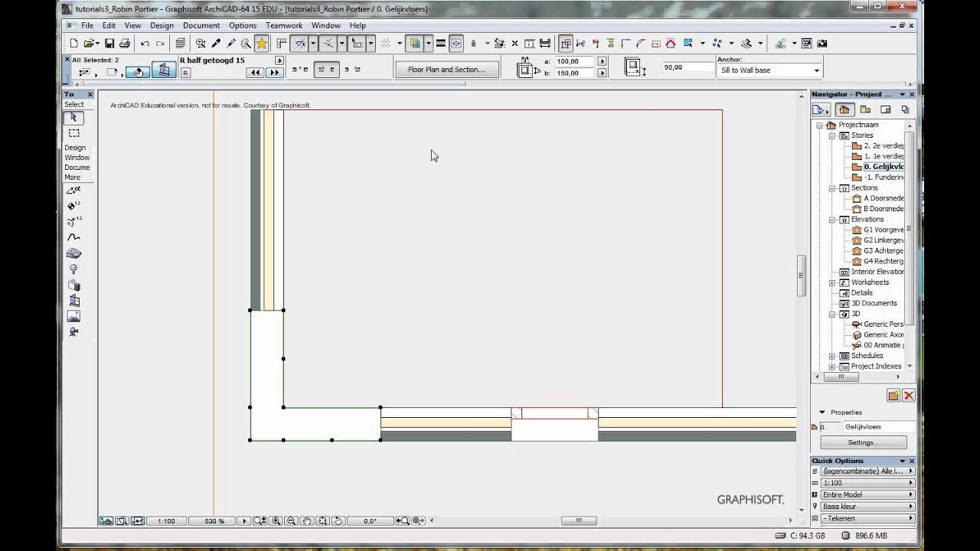Open the File menu

pyautogui.click(x=87, y=25)
